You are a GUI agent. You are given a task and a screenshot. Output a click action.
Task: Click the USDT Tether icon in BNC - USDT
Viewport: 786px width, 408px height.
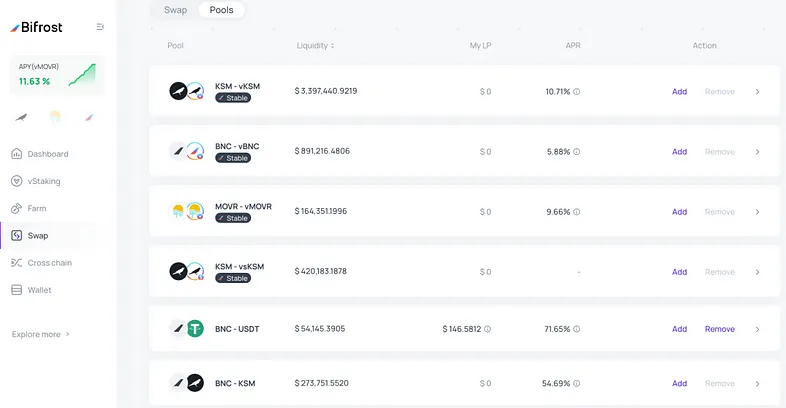click(x=195, y=329)
